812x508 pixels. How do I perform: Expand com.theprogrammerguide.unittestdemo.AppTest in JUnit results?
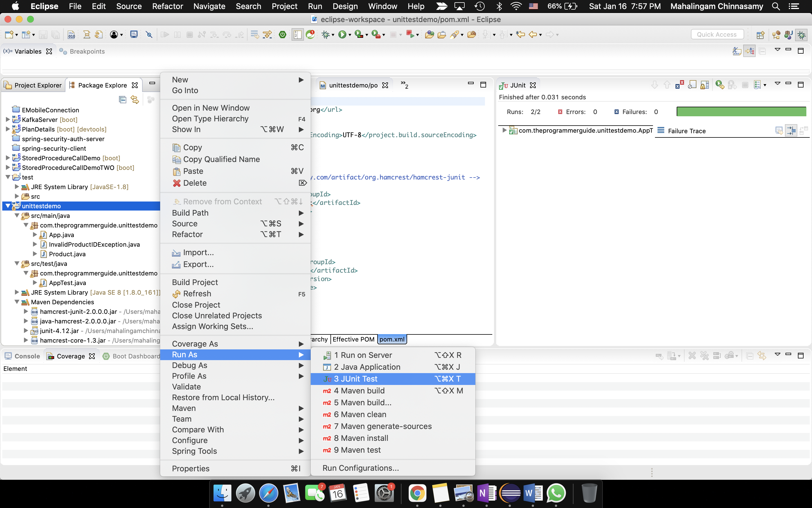[x=504, y=130]
